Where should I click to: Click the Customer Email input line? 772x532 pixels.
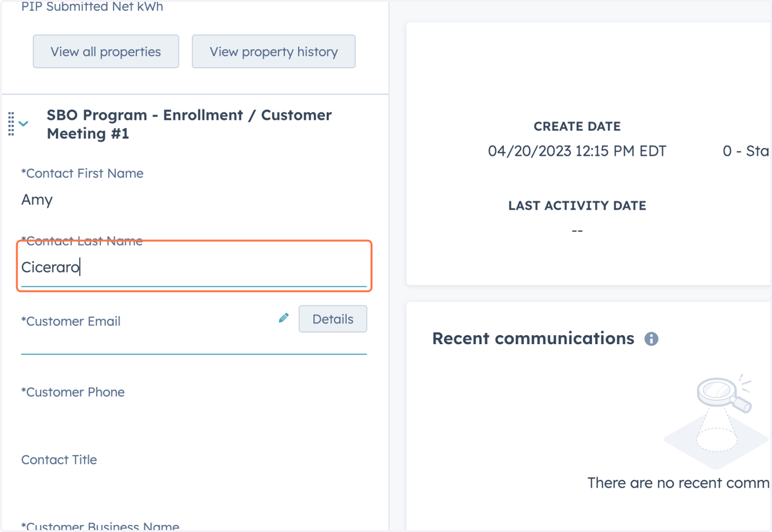point(194,345)
